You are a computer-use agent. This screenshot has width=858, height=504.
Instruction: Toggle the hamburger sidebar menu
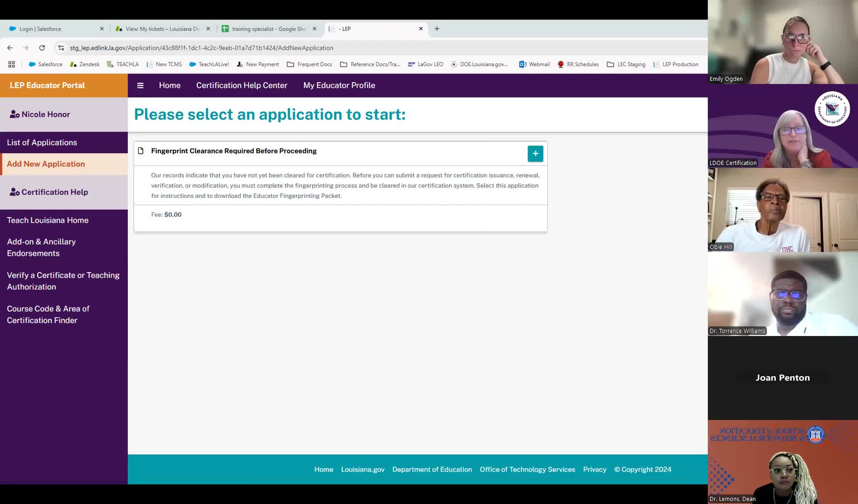tap(140, 85)
